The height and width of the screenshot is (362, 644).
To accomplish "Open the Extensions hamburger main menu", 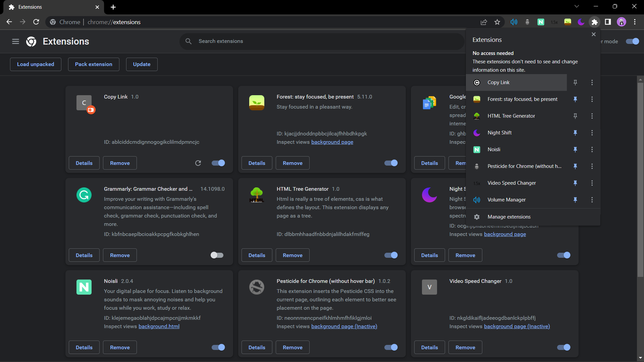I will point(15,42).
